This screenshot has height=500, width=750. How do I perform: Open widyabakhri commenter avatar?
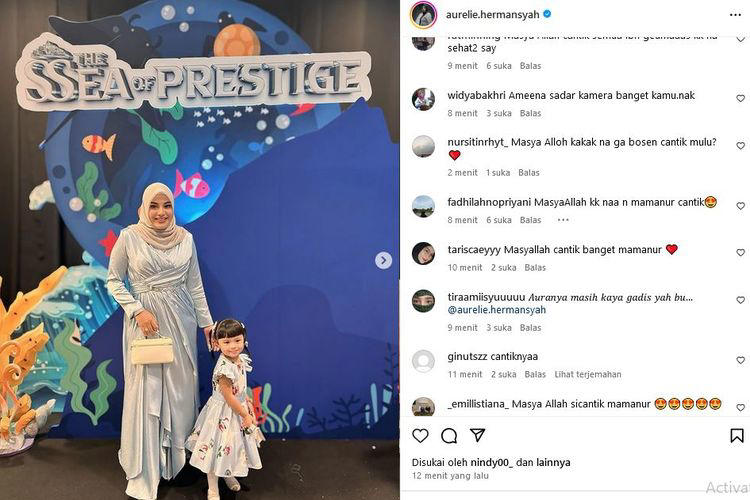click(423, 100)
